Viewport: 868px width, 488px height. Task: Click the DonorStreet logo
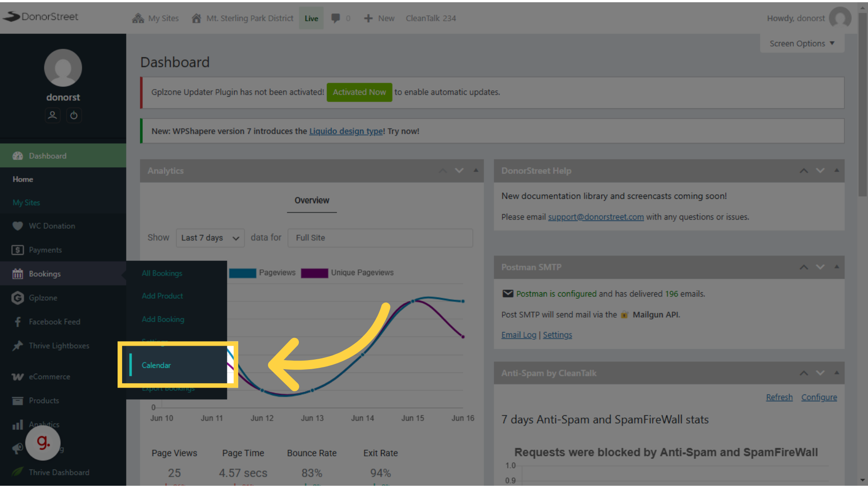click(40, 17)
